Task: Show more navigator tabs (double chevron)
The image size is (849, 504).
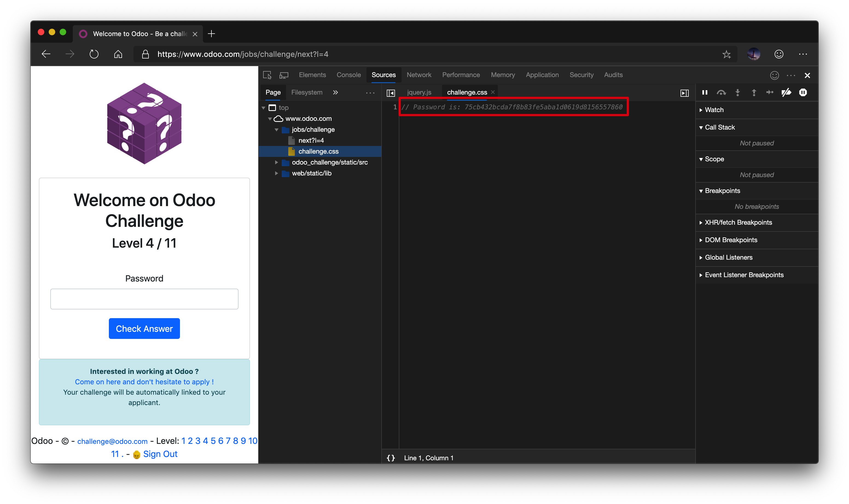Action: (335, 92)
